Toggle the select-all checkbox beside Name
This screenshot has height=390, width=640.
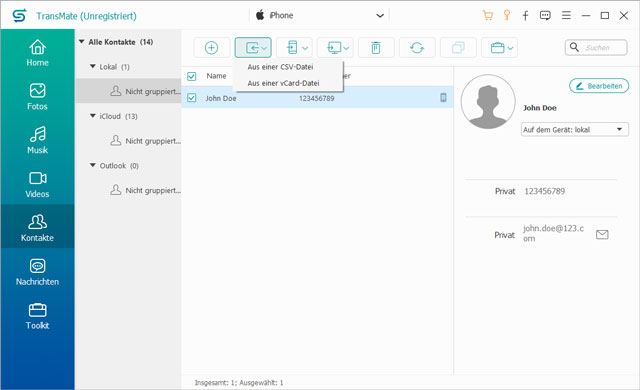tap(191, 76)
